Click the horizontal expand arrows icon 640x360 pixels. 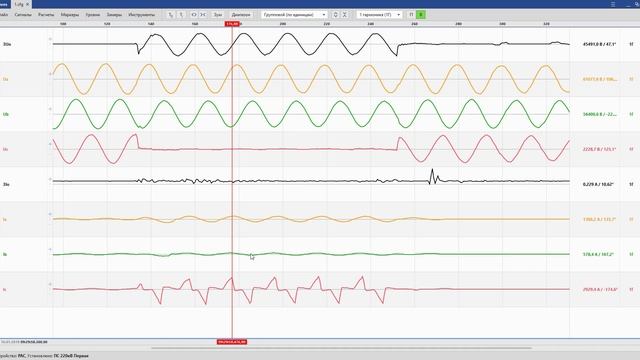click(194, 15)
